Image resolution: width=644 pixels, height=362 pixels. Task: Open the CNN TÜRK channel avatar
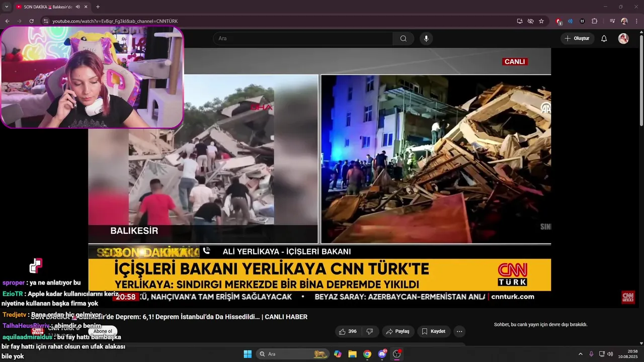tap(38, 331)
